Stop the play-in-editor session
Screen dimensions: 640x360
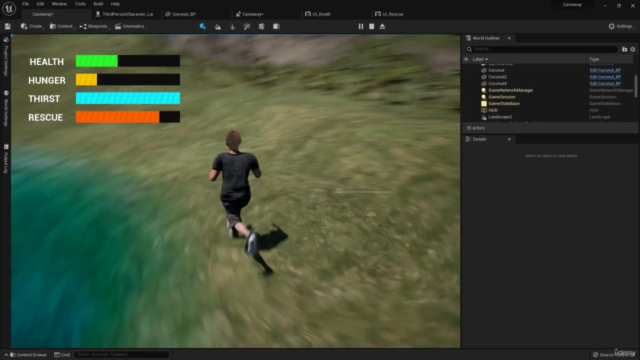(371, 27)
